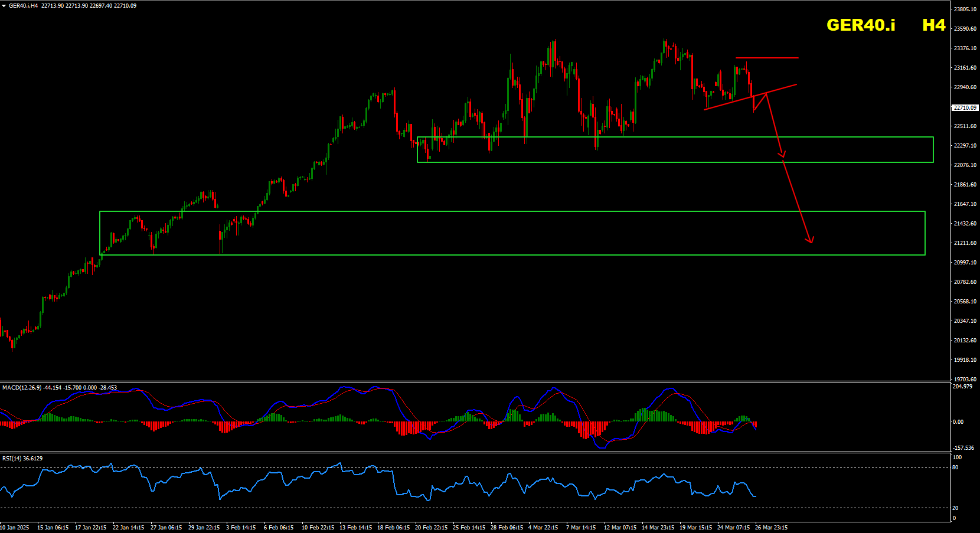Click the RSI 20 level label
The height and width of the screenshot is (533, 980).
click(955, 508)
